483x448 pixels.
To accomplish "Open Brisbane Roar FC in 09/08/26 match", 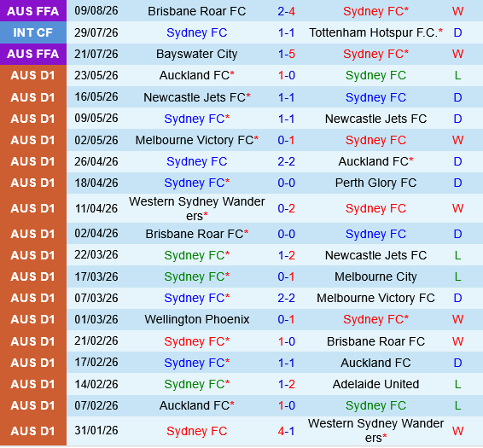I will click(x=197, y=11).
